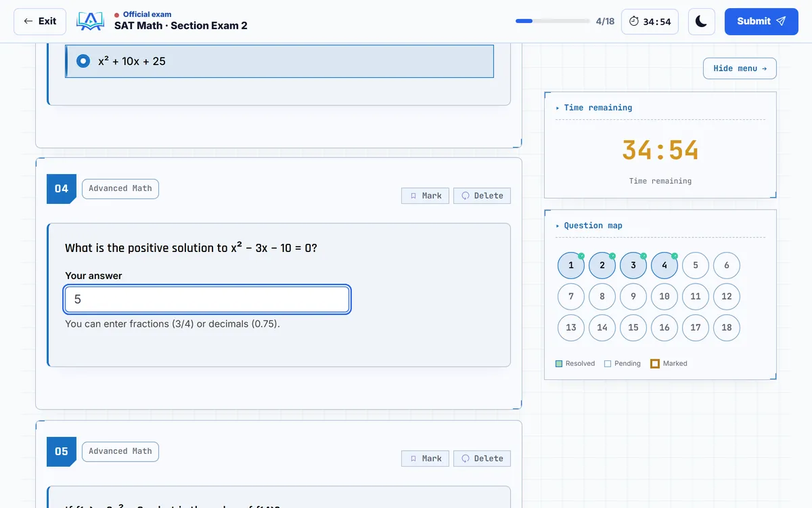Click the Resolved legend swatch

(559, 364)
